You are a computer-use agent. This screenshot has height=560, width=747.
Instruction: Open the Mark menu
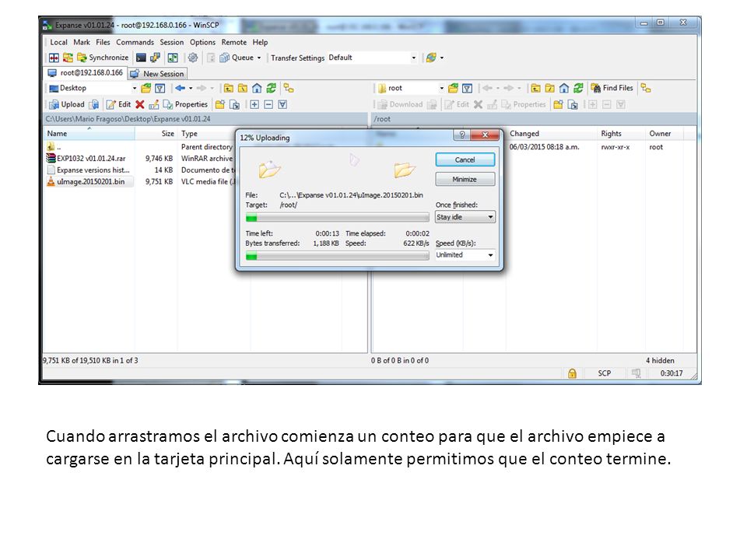[x=82, y=42]
